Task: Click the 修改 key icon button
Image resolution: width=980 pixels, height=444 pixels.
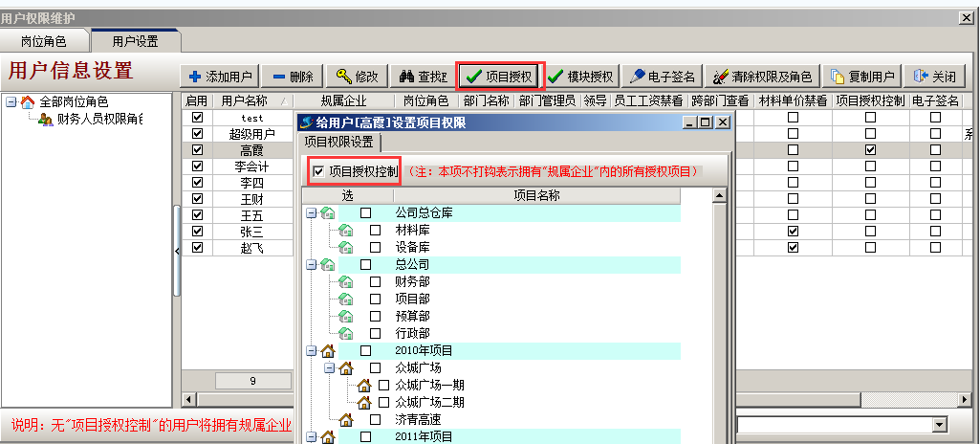Action: 358,77
